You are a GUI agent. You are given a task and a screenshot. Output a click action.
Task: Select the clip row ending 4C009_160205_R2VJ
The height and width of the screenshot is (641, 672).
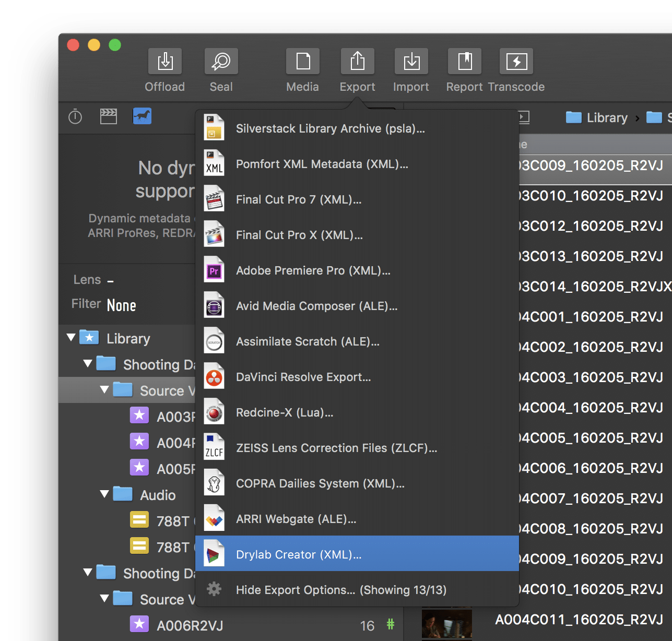(x=595, y=559)
